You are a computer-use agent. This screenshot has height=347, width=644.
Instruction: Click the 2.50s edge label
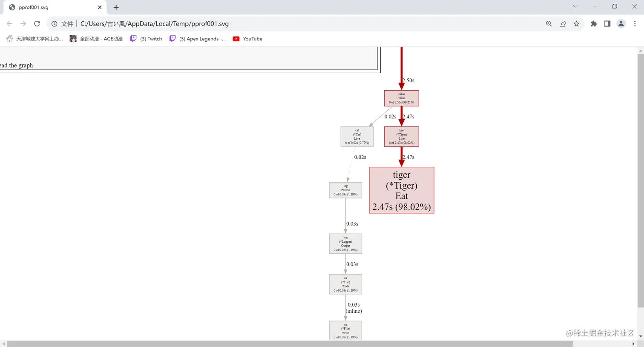click(x=408, y=80)
